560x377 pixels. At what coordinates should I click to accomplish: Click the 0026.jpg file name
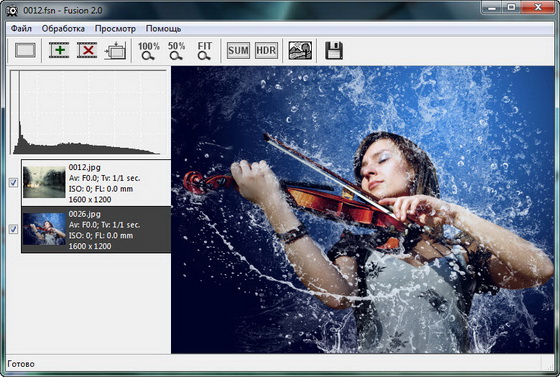(84, 214)
